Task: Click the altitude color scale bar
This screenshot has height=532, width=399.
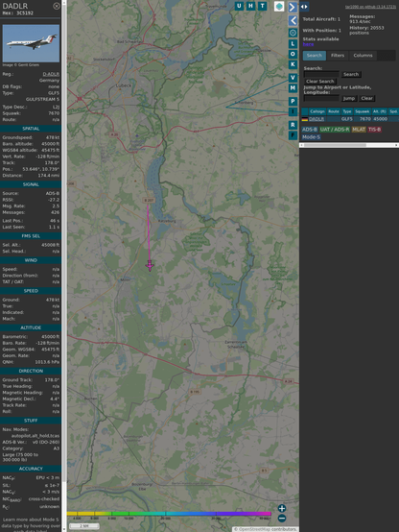Action: point(169,514)
